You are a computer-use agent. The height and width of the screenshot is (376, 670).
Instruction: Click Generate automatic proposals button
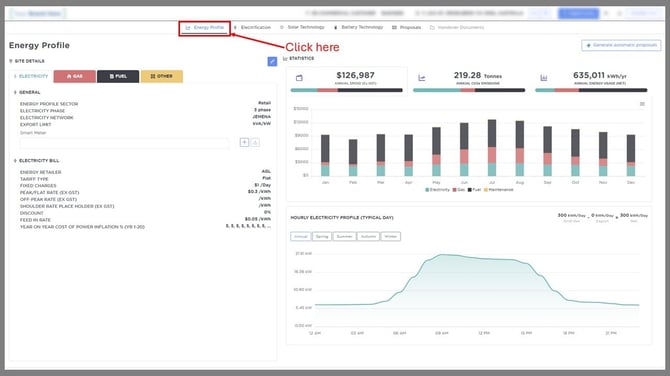point(621,45)
